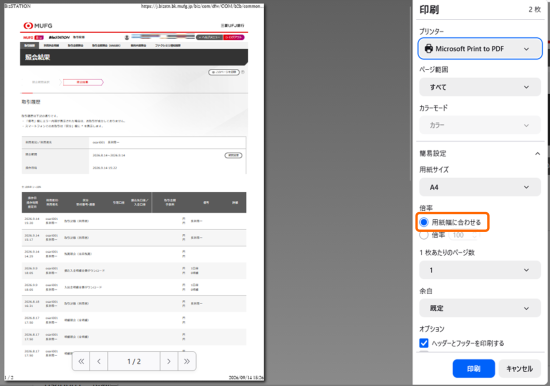Collapse the 簡易設定 section chevron
Image resolution: width=550 pixels, height=386 pixels.
pyautogui.click(x=537, y=154)
